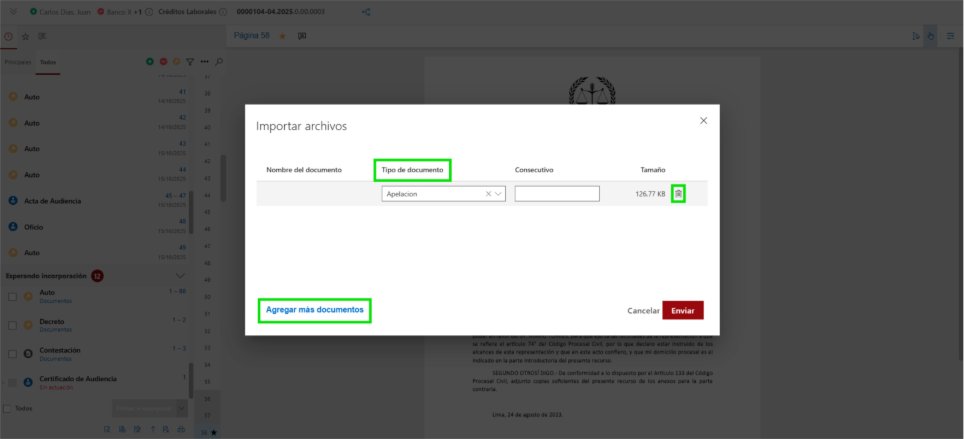Open the Tipo de documento dropdown arrow

[500, 194]
